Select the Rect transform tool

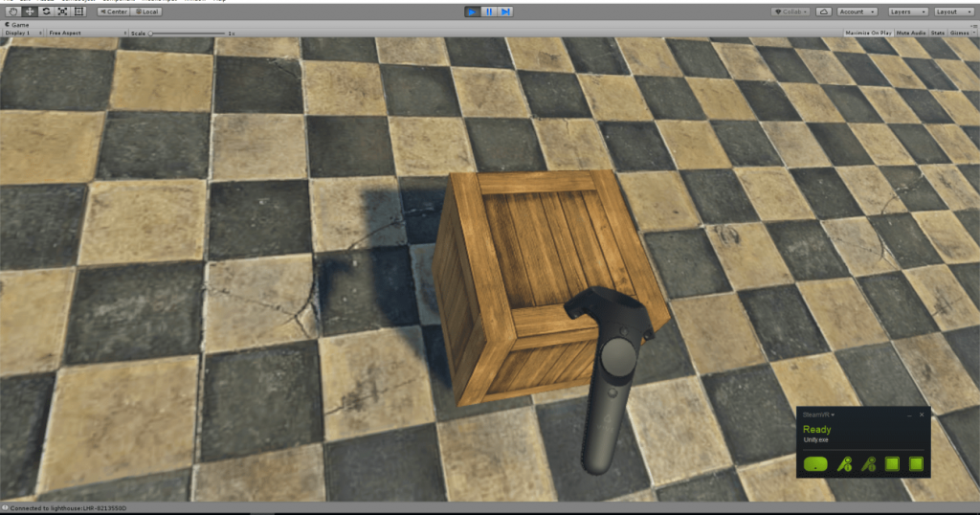(x=78, y=11)
